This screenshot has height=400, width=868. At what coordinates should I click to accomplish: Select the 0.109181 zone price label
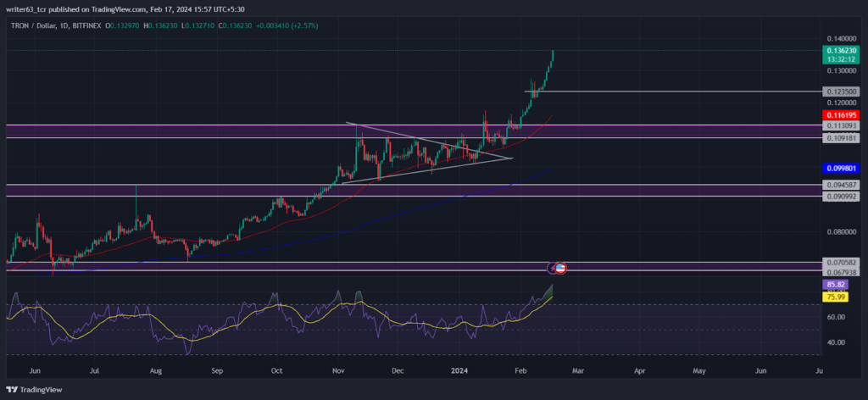[840, 138]
